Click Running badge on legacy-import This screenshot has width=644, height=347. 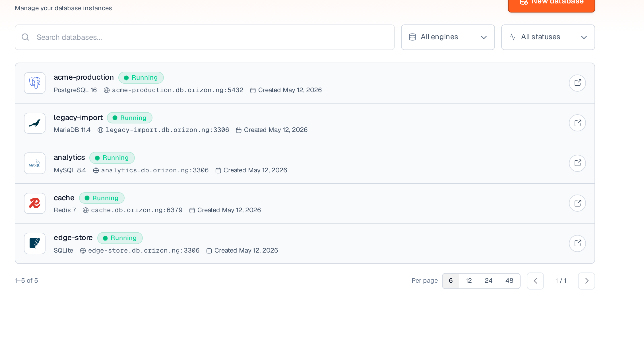click(130, 118)
